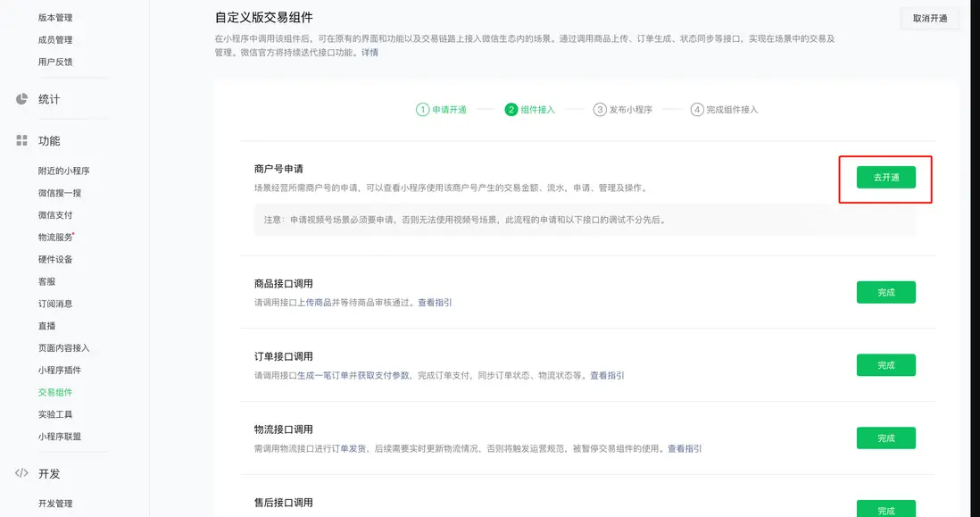Viewport: 980px width, 517px height.
Task: Open 页面内容接入 menu item
Action: (63, 347)
